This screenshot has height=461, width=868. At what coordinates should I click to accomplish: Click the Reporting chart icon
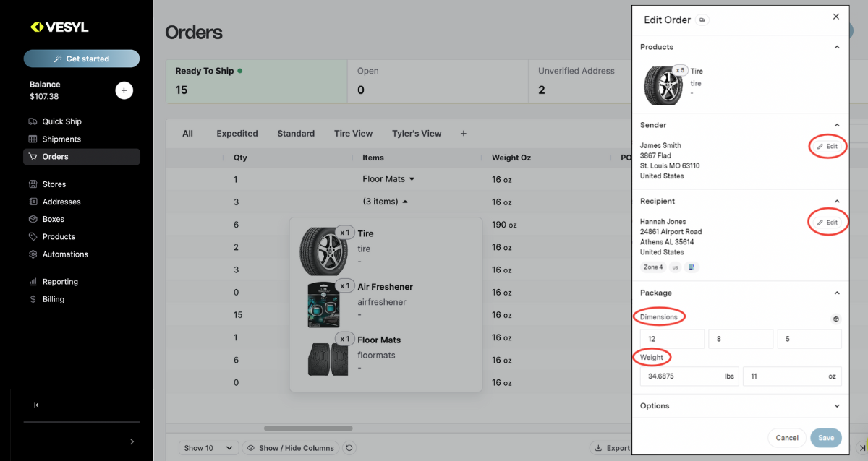(33, 282)
